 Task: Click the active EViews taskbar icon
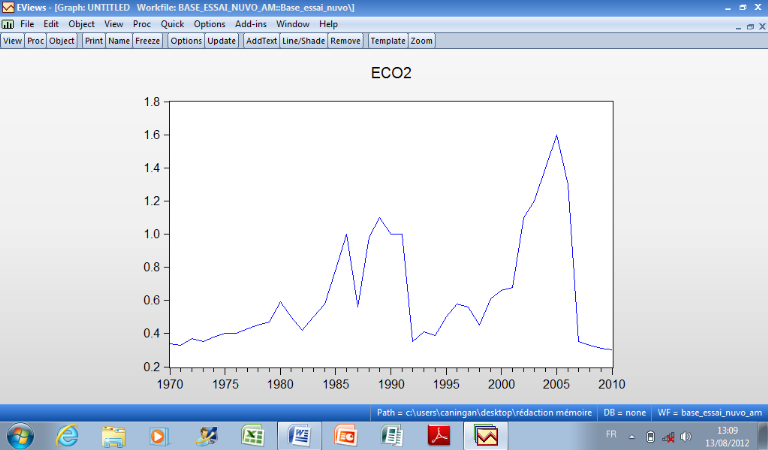tap(486, 436)
